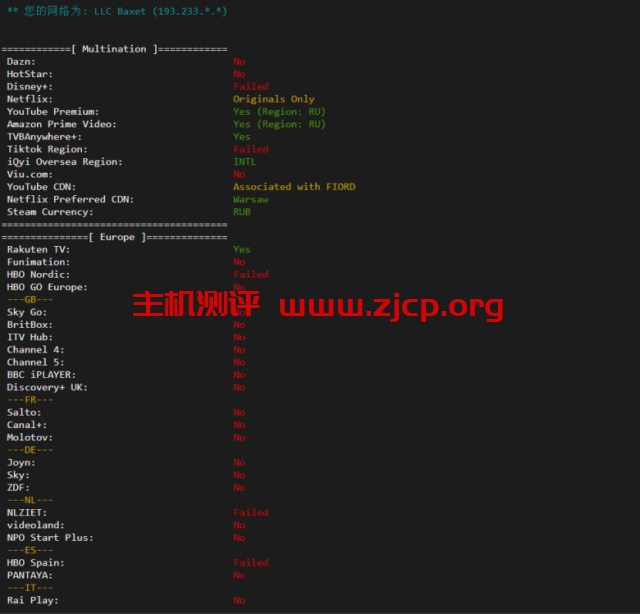Screen dimensions: 640x614
Task: Click the Molotov: label
Action: (x=30, y=438)
